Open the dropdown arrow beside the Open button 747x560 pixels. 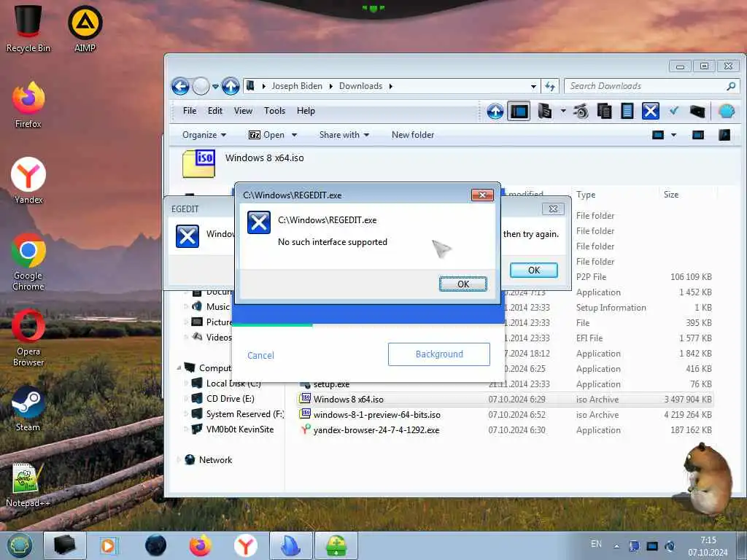[295, 135]
